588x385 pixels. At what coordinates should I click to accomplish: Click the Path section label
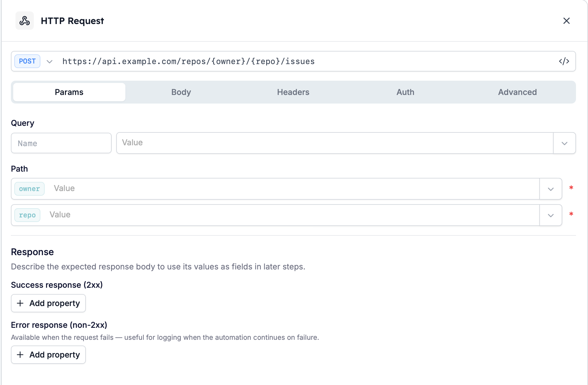[19, 169]
